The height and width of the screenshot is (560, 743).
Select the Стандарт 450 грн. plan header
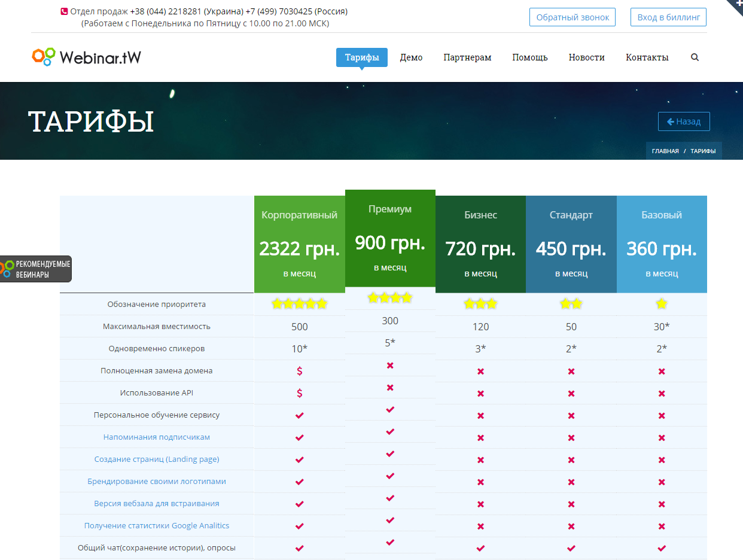pos(571,244)
